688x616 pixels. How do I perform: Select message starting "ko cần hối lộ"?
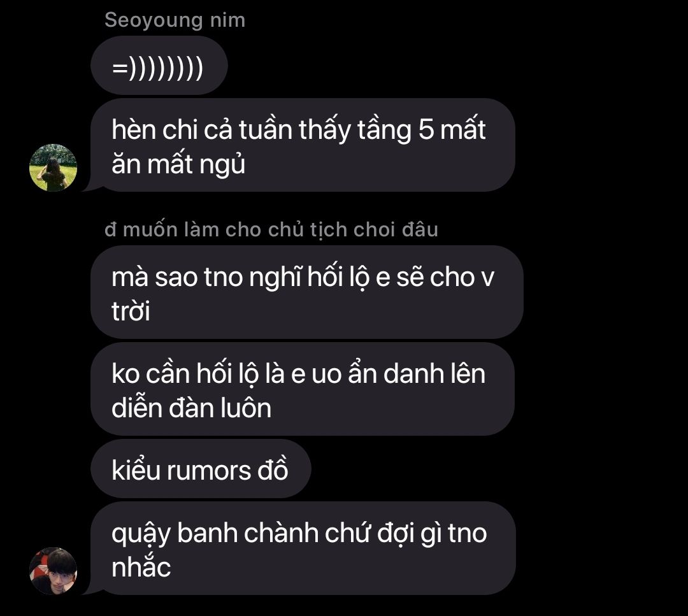point(303,389)
